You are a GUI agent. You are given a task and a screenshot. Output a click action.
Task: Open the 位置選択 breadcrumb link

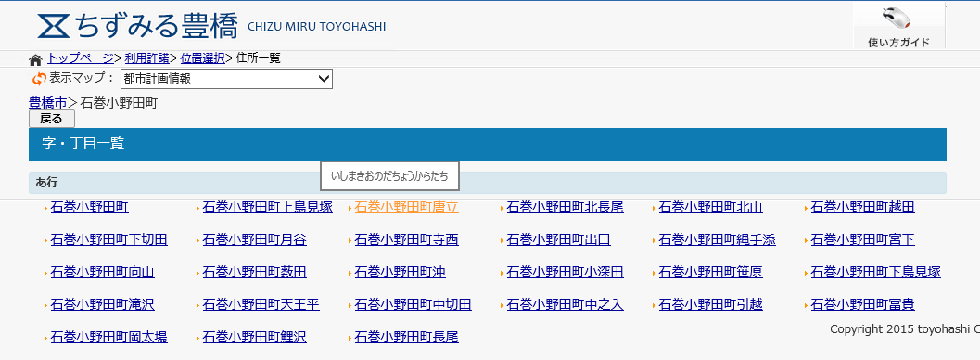click(x=202, y=58)
